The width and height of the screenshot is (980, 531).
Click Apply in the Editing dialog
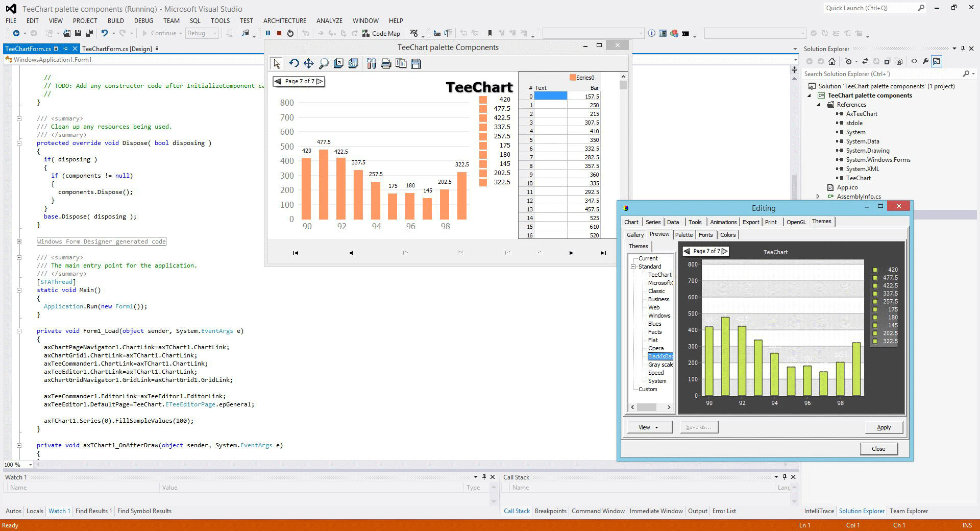point(884,427)
